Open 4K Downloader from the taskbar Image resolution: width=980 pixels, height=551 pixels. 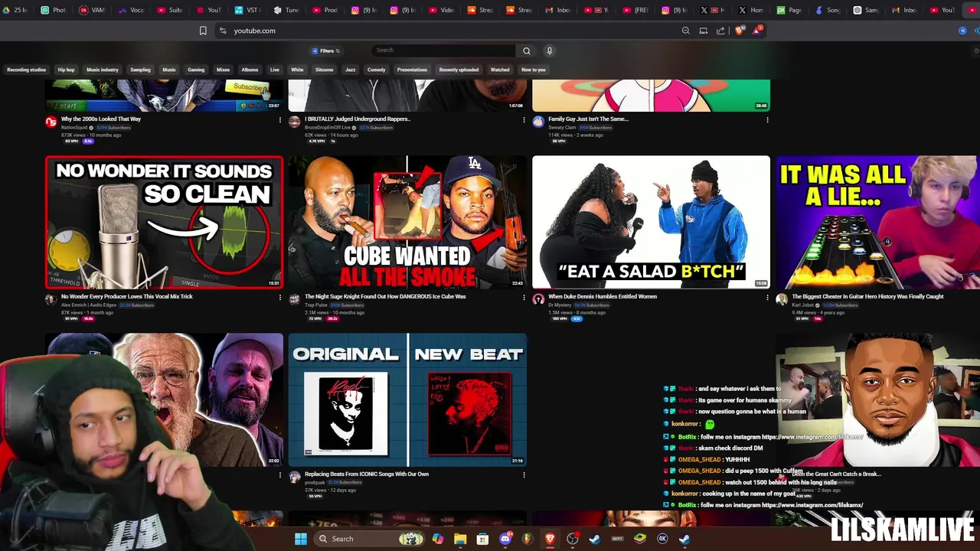[662, 539]
